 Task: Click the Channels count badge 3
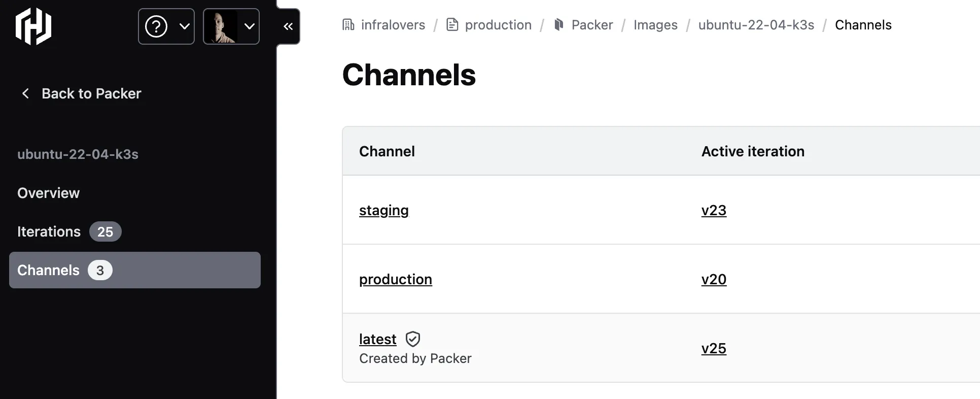[100, 270]
